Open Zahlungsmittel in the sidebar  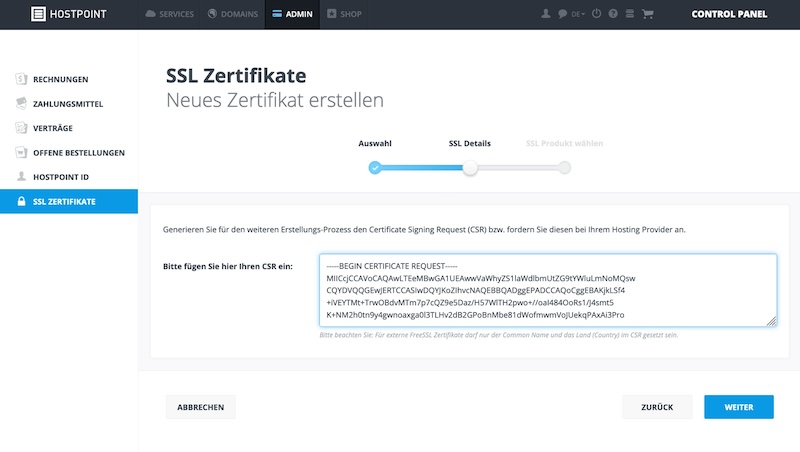[x=69, y=104]
